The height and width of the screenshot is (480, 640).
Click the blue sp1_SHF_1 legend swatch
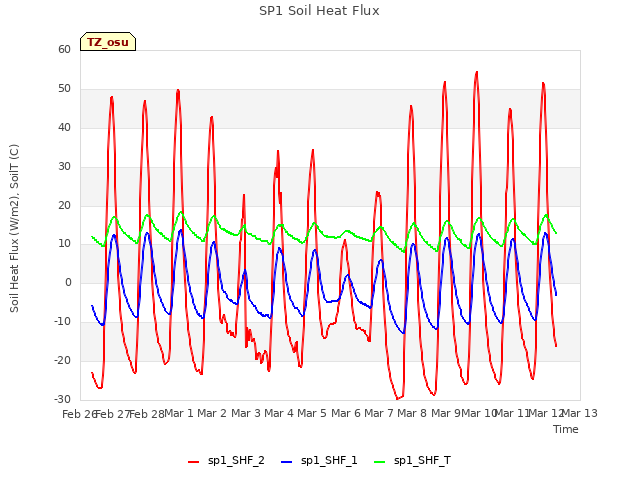pyautogui.click(x=287, y=462)
